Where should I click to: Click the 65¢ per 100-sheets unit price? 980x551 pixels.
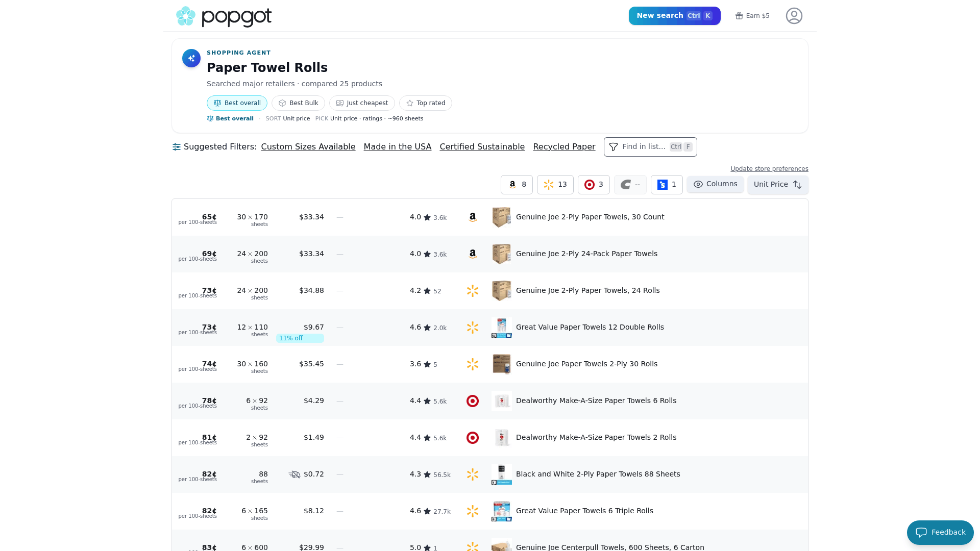pos(198,219)
